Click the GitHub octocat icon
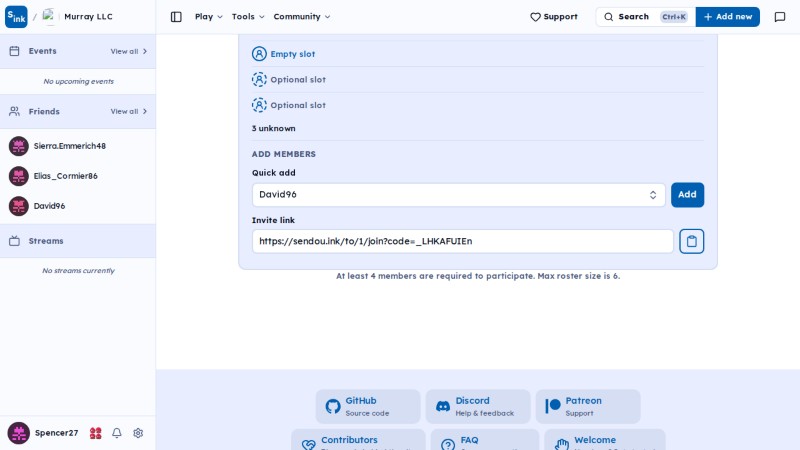 pos(333,407)
